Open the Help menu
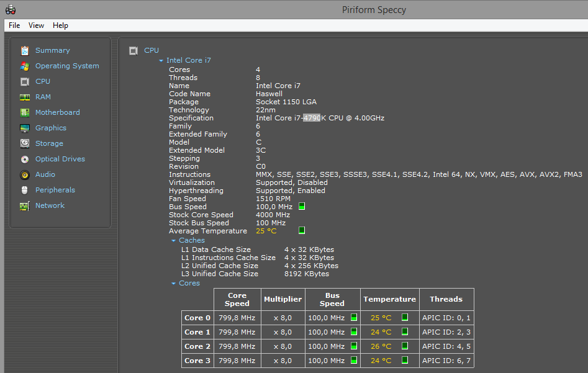The width and height of the screenshot is (588, 373). (60, 25)
